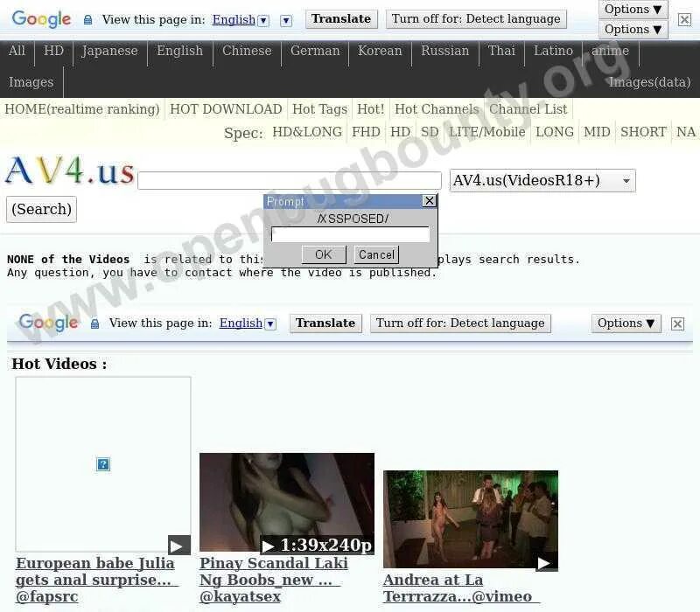Click Google logo in lower translate bar

(49, 323)
